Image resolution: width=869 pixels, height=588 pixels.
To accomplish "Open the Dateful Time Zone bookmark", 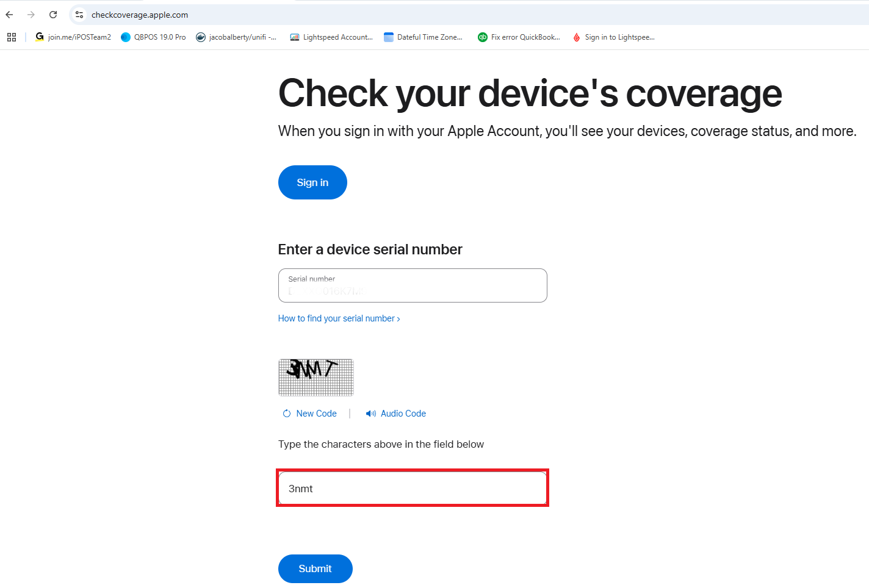I will 423,37.
